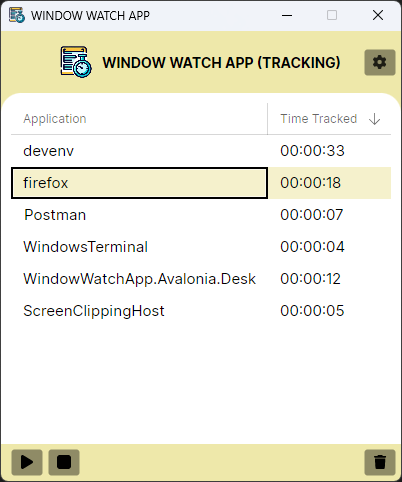Click firefox tracked time 00:00:18

click(x=310, y=183)
